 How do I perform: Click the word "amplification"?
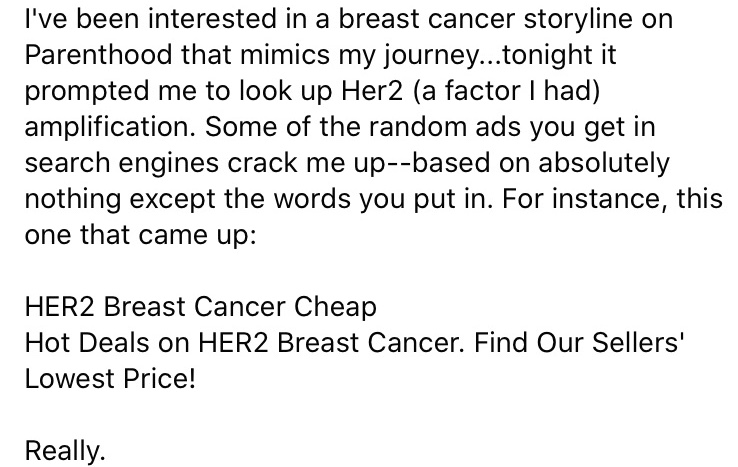109,127
